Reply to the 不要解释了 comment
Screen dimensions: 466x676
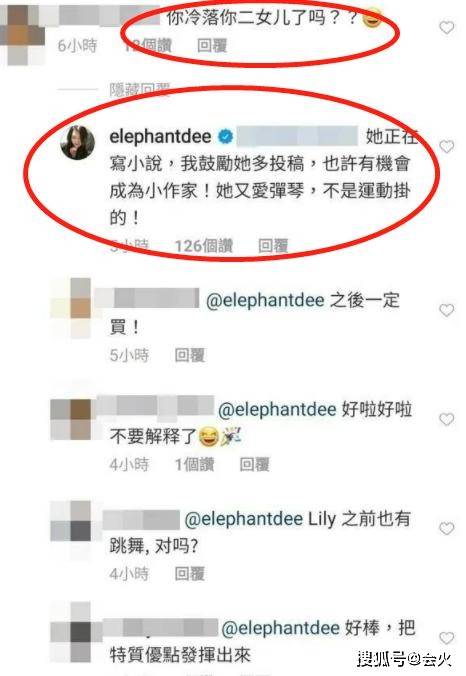tap(254, 464)
